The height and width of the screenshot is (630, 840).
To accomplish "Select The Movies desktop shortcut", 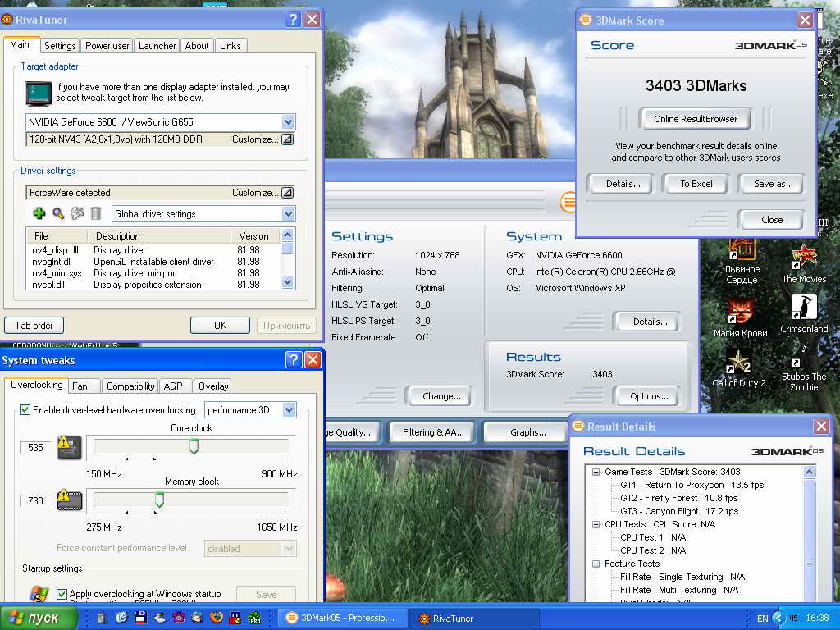I will pos(804,263).
